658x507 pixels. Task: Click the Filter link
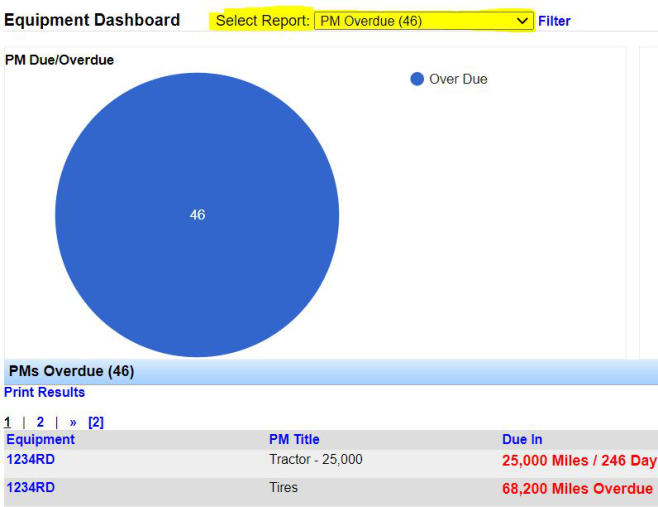tap(554, 21)
